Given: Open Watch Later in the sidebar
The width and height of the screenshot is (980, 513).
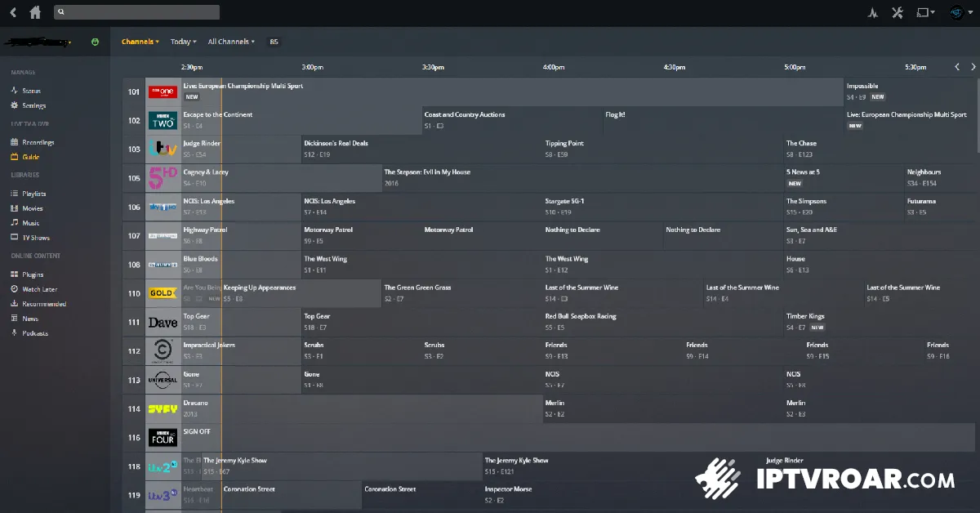Looking at the screenshot, I should 39,289.
